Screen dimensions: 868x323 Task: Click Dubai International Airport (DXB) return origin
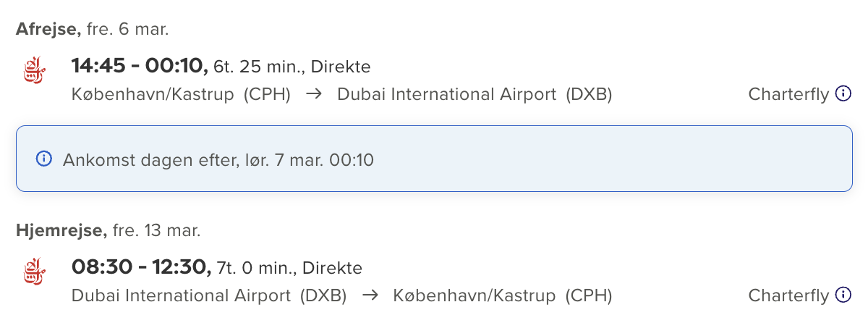click(x=209, y=295)
